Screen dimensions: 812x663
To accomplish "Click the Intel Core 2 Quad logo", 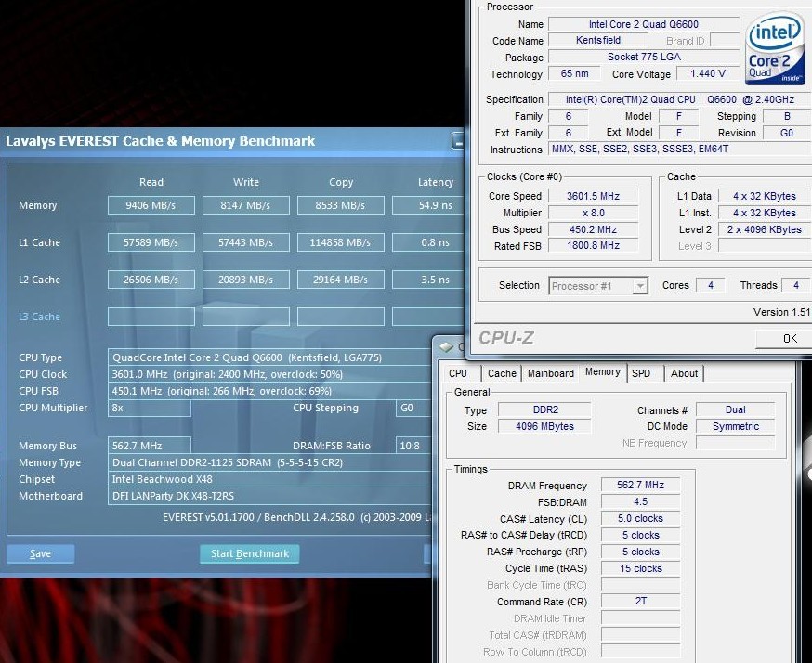I will click(x=775, y=48).
